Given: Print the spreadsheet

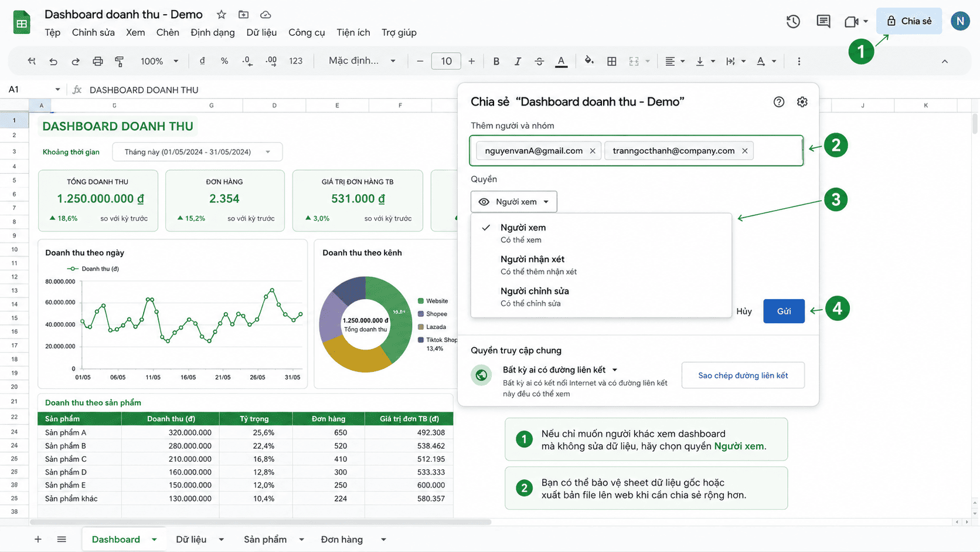Looking at the screenshot, I should tap(98, 61).
